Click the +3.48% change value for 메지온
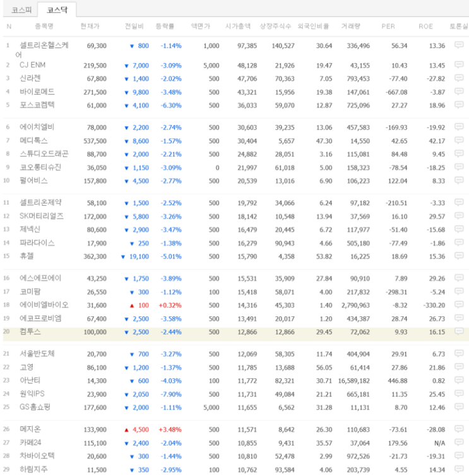This screenshot has width=469, height=476. coord(170,429)
